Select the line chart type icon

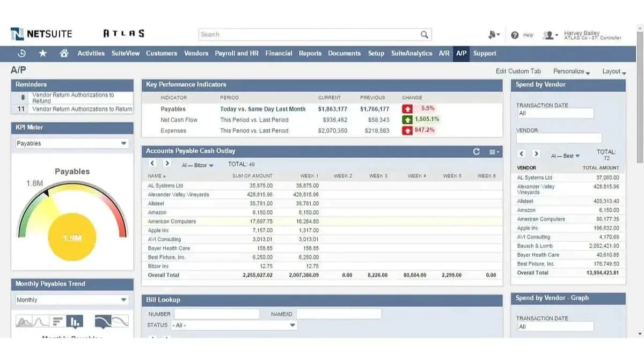pos(42,322)
